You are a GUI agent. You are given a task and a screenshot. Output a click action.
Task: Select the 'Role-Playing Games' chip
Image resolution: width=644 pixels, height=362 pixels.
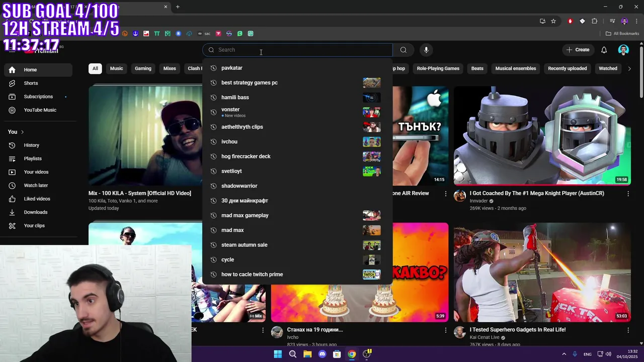coord(438,68)
